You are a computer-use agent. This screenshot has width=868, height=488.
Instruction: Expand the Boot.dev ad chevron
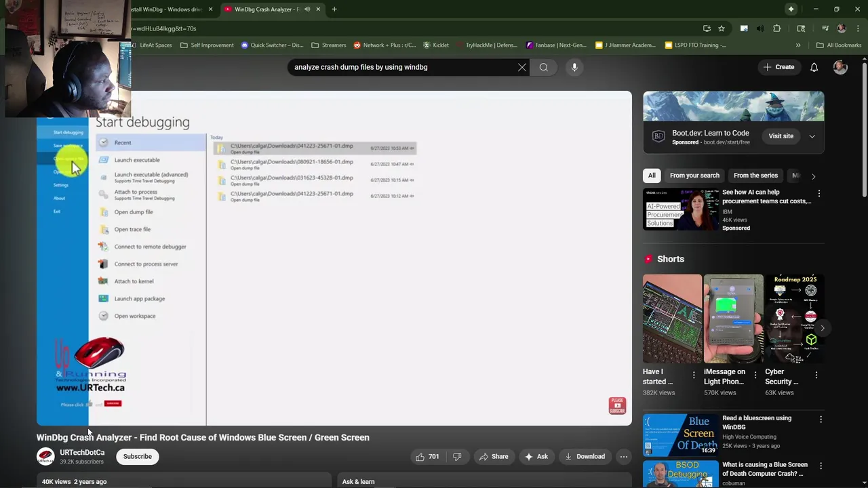tap(812, 136)
